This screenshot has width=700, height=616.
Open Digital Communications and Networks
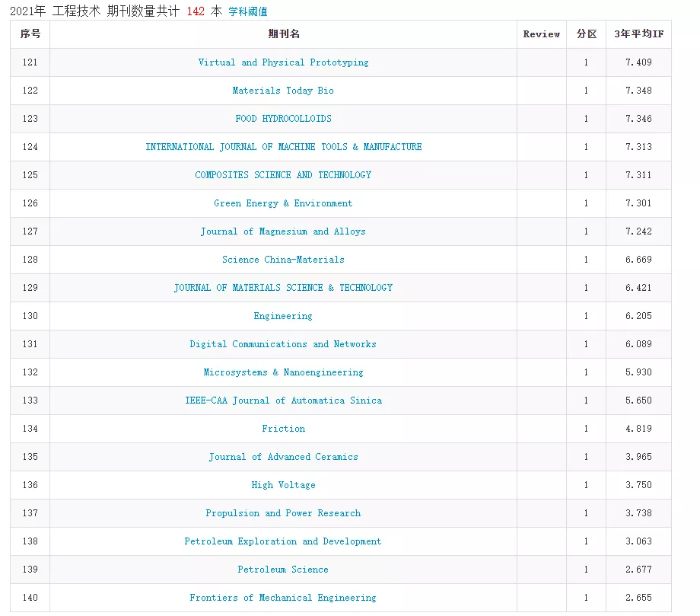click(283, 344)
